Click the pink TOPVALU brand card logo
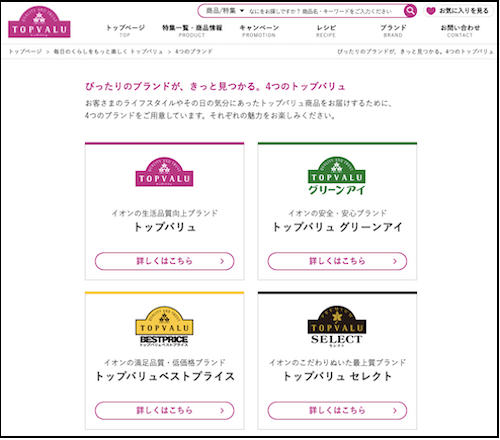The height and width of the screenshot is (440, 500). pyautogui.click(x=164, y=172)
